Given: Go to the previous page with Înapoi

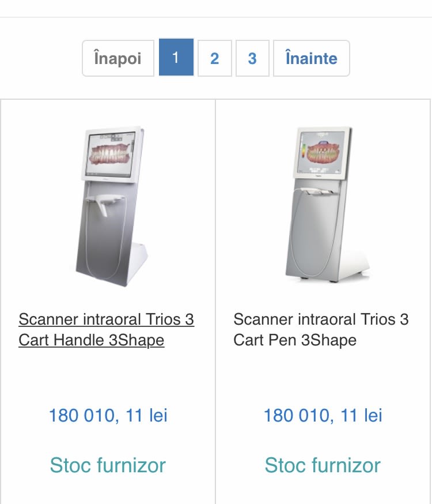Looking at the screenshot, I should 118,58.
